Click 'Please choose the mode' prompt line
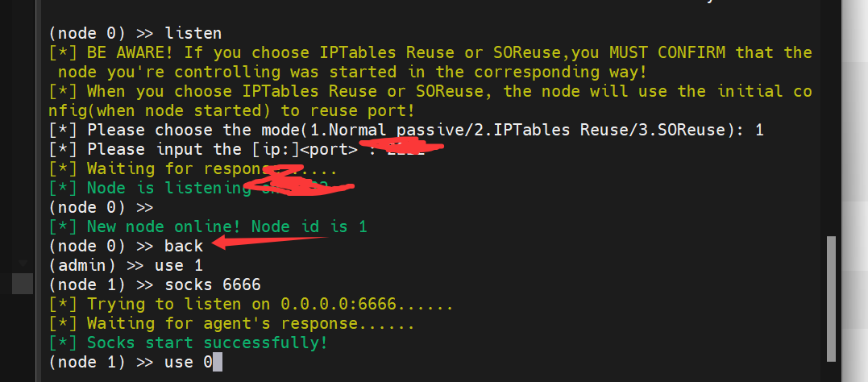Viewport: 868px width, 382px height. pos(405,130)
